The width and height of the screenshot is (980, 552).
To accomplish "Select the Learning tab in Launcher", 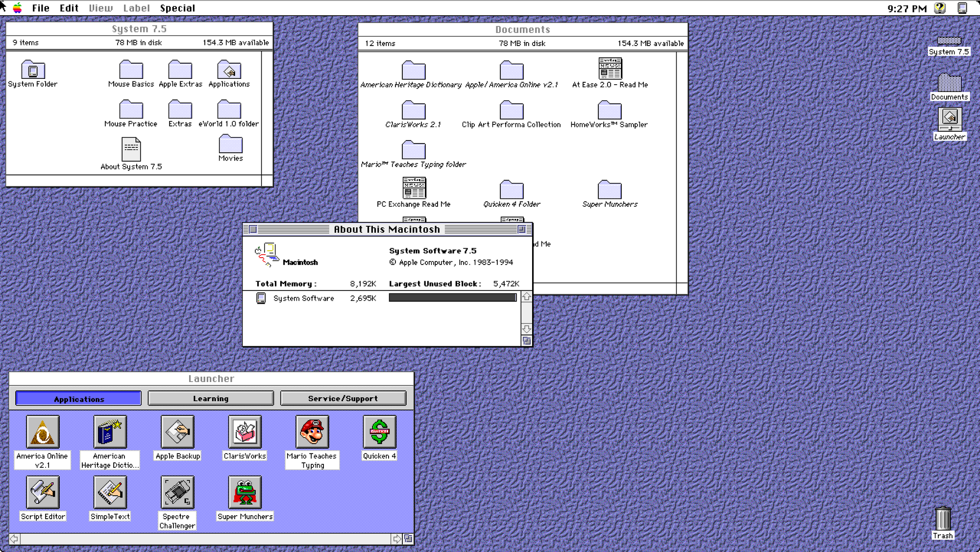I will point(211,398).
